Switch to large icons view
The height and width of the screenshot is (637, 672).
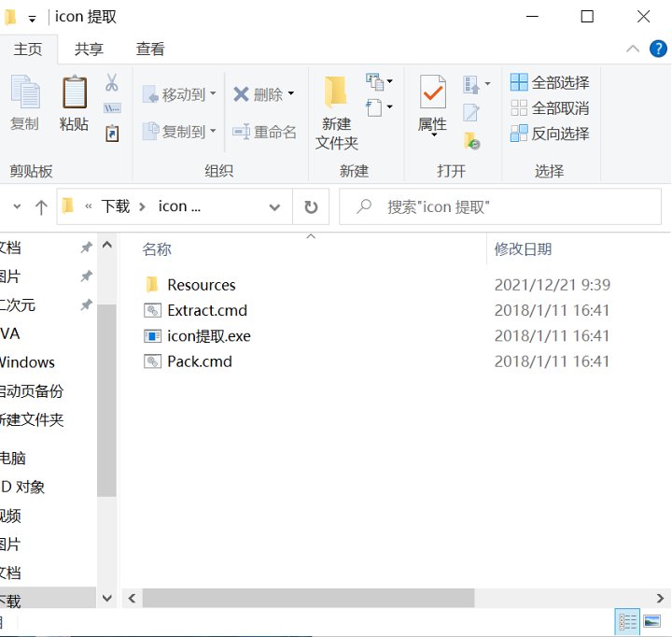click(x=651, y=621)
